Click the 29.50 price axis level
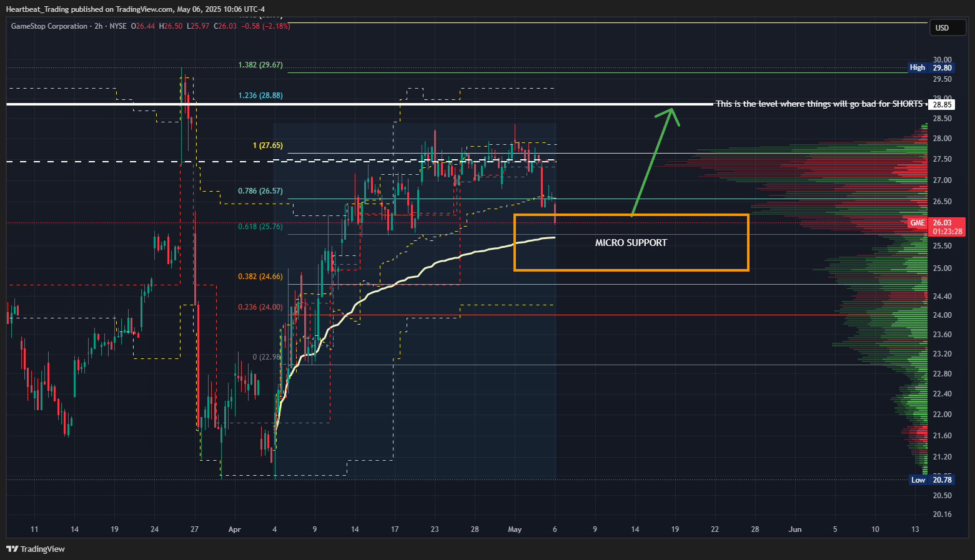This screenshot has width=975, height=560. coord(943,79)
